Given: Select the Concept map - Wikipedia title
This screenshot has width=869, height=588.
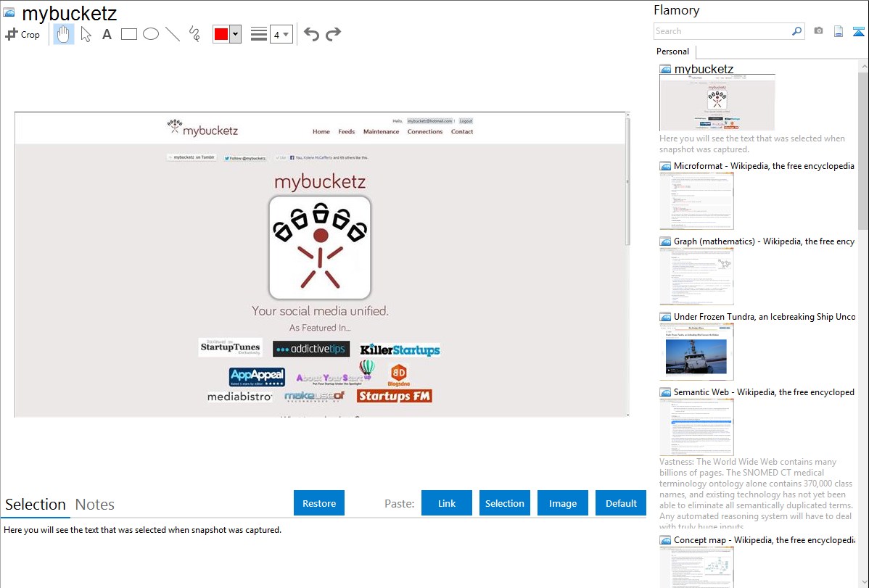Looking at the screenshot, I should pos(764,540).
